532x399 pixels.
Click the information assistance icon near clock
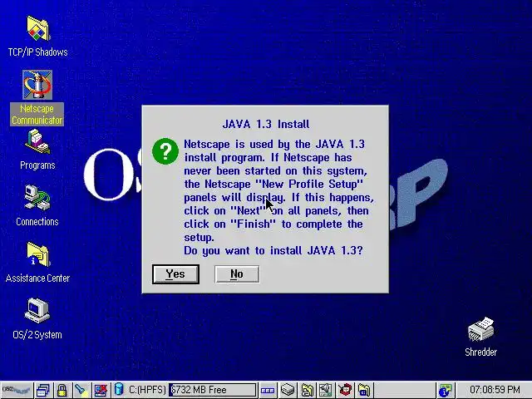446,390
